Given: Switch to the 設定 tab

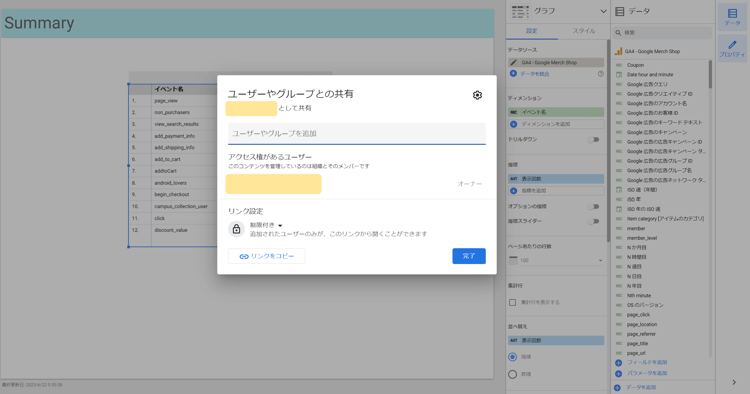Looking at the screenshot, I should [531, 31].
